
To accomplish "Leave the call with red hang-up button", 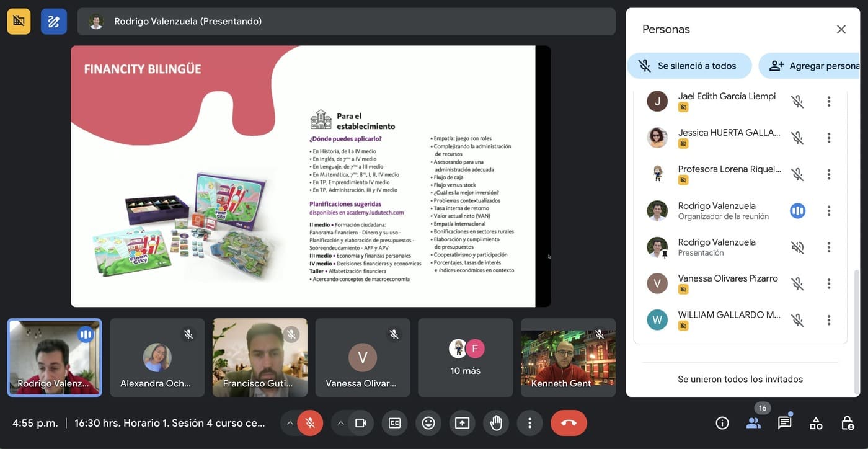I will tap(569, 423).
